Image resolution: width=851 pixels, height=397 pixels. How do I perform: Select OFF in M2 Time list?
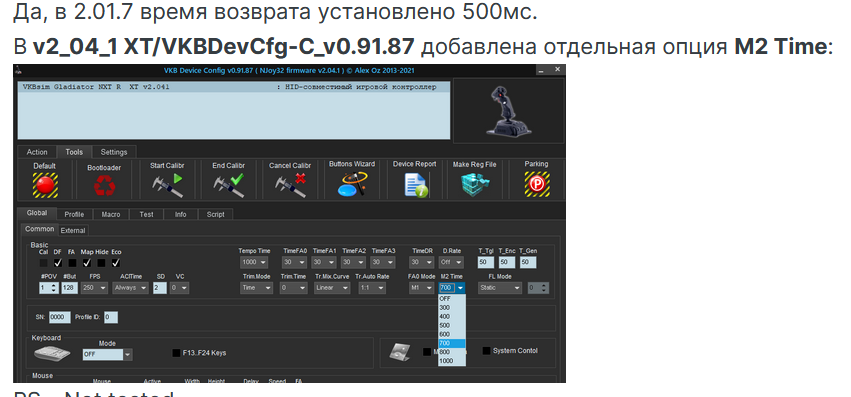[x=452, y=298]
